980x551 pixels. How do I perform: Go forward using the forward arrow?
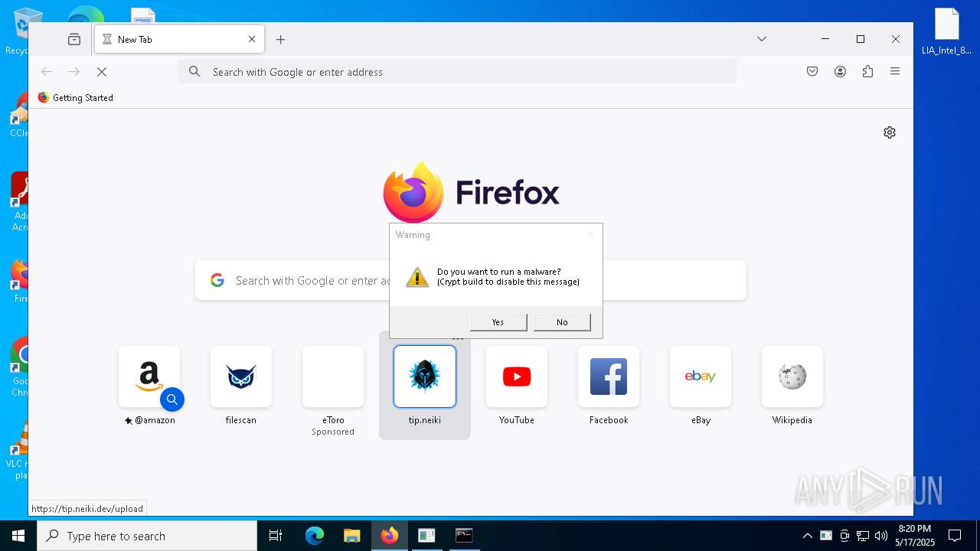[74, 72]
